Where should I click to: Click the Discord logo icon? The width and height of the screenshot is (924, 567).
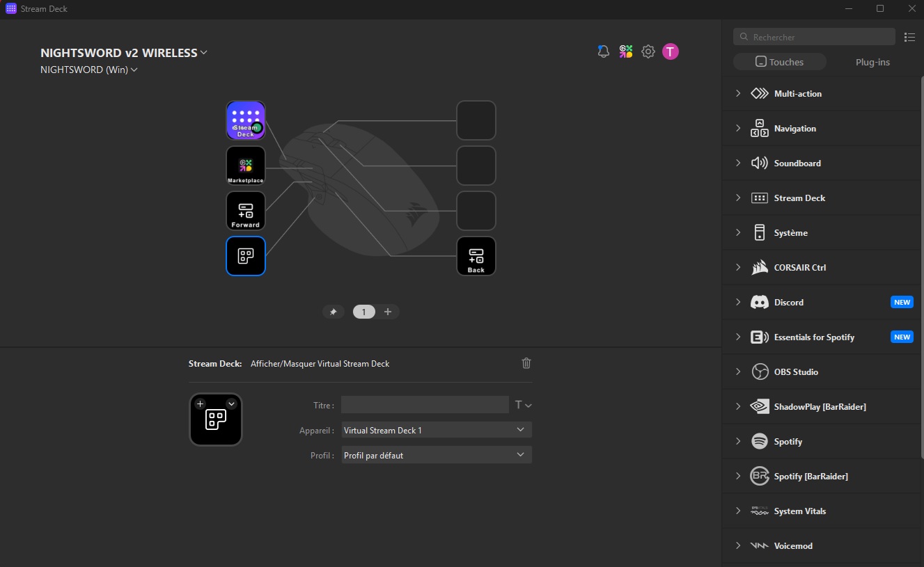coord(760,302)
